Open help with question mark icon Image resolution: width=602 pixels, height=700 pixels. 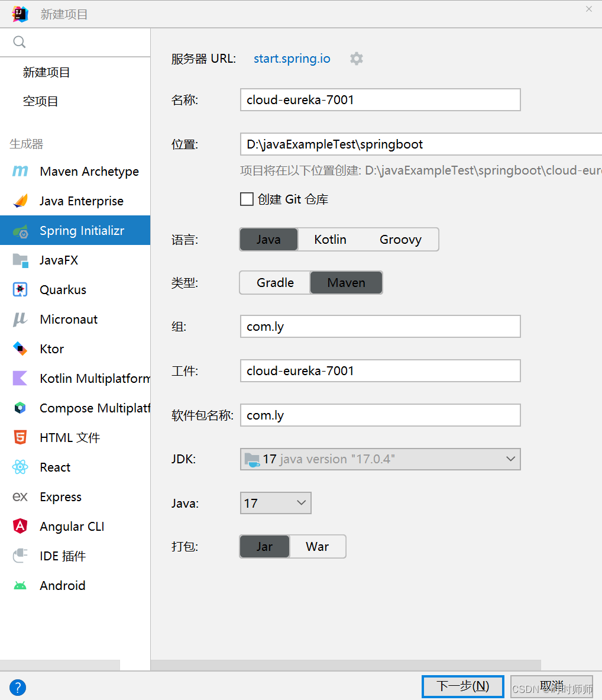pos(17,688)
